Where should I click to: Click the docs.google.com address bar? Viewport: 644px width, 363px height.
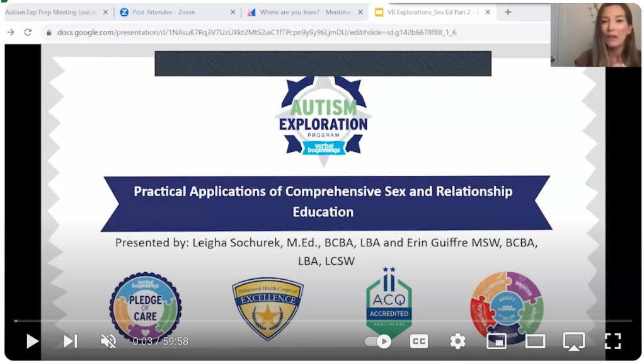(256, 32)
